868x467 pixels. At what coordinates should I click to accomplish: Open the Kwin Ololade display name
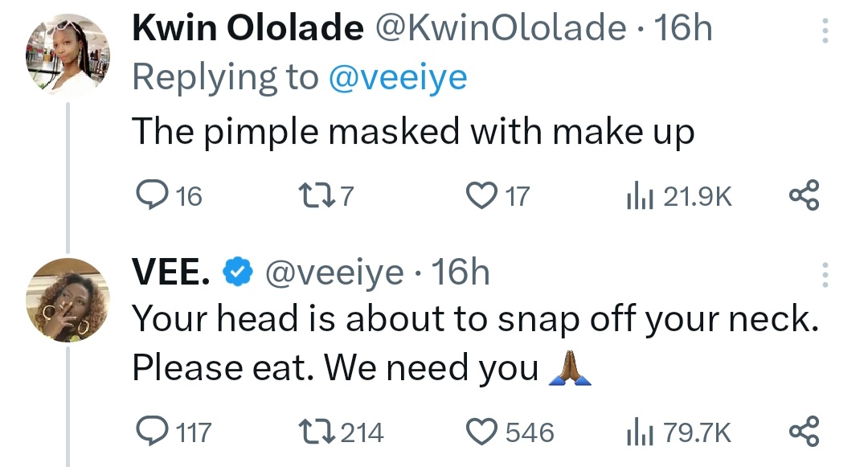pyautogui.click(x=247, y=30)
